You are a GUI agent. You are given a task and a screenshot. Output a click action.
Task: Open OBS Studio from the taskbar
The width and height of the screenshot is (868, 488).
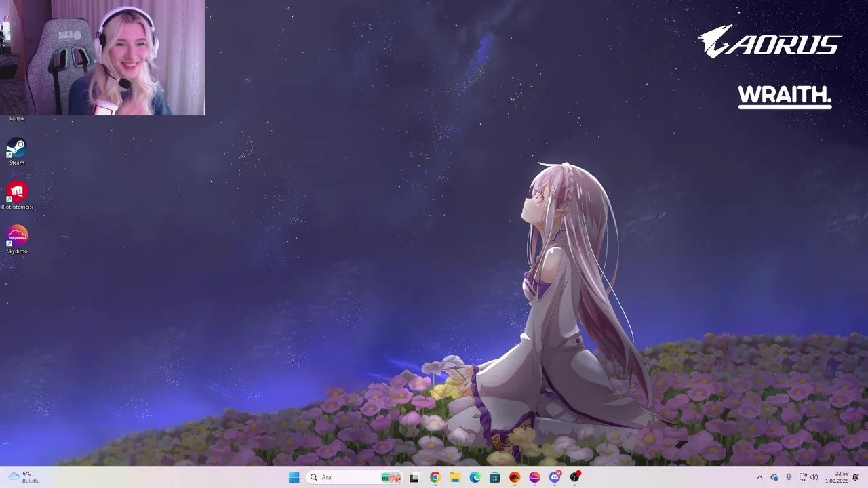coord(575,477)
